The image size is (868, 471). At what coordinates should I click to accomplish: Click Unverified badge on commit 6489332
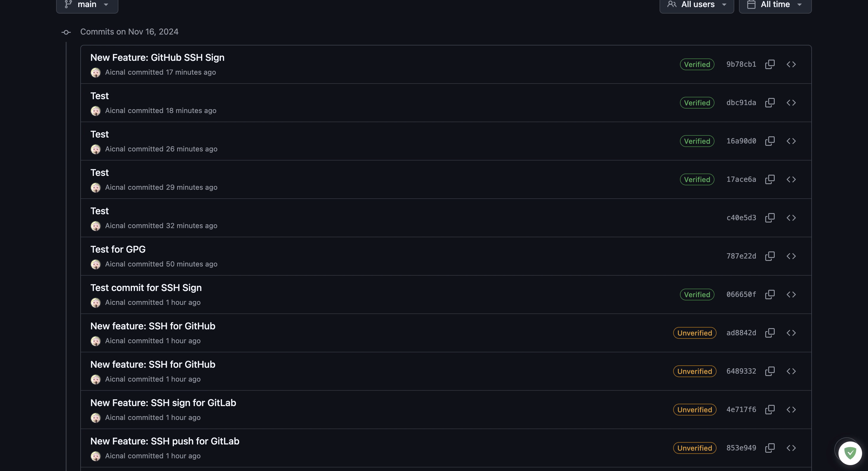[x=694, y=371]
